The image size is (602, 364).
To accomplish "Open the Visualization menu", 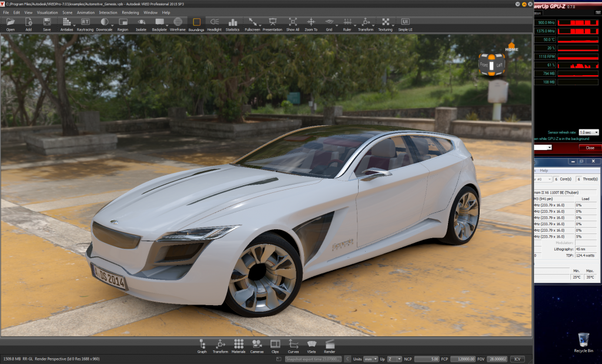I will coord(47,12).
